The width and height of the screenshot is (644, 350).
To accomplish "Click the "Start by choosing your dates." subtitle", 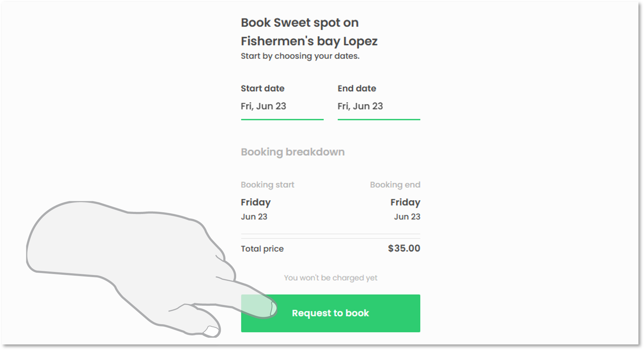I will [300, 56].
